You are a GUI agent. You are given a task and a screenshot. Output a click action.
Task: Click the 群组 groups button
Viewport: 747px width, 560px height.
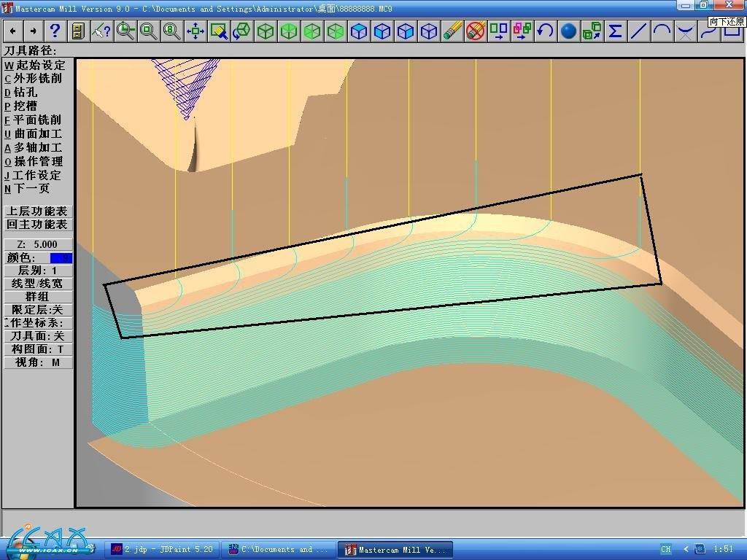[38, 297]
